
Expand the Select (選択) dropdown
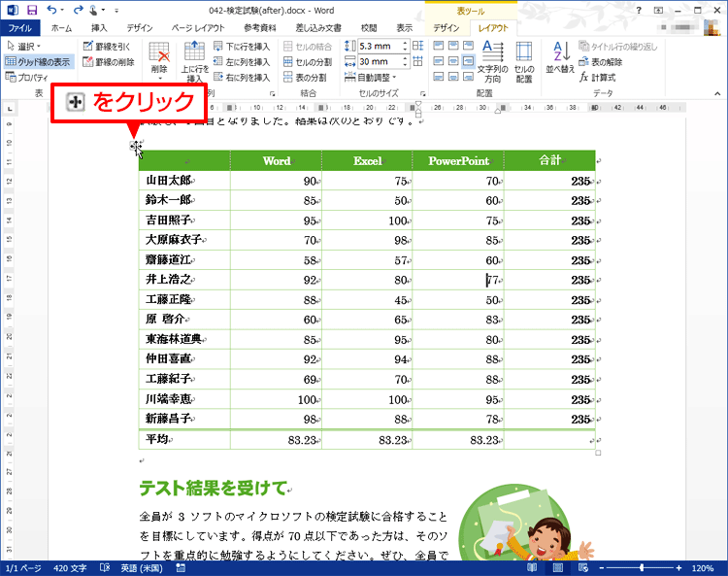click(24, 46)
